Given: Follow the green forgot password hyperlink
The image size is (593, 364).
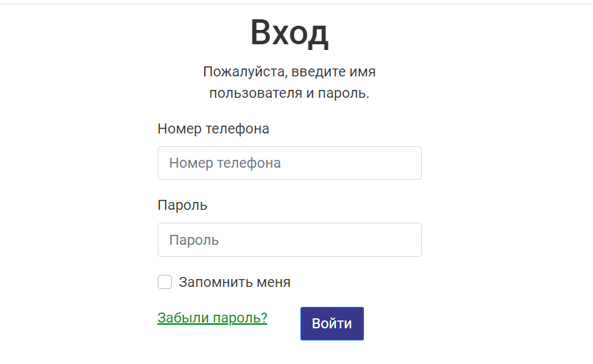Looking at the screenshot, I should (x=212, y=318).
